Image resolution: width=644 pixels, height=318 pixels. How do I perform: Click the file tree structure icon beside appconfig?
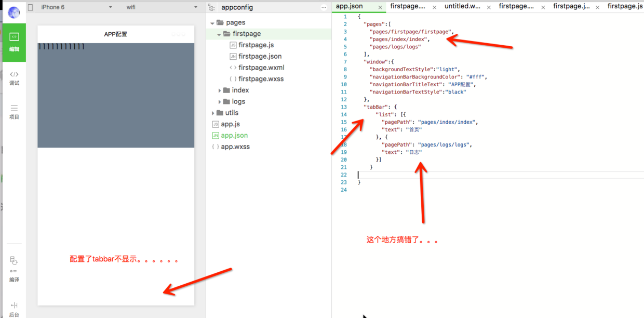point(211,7)
